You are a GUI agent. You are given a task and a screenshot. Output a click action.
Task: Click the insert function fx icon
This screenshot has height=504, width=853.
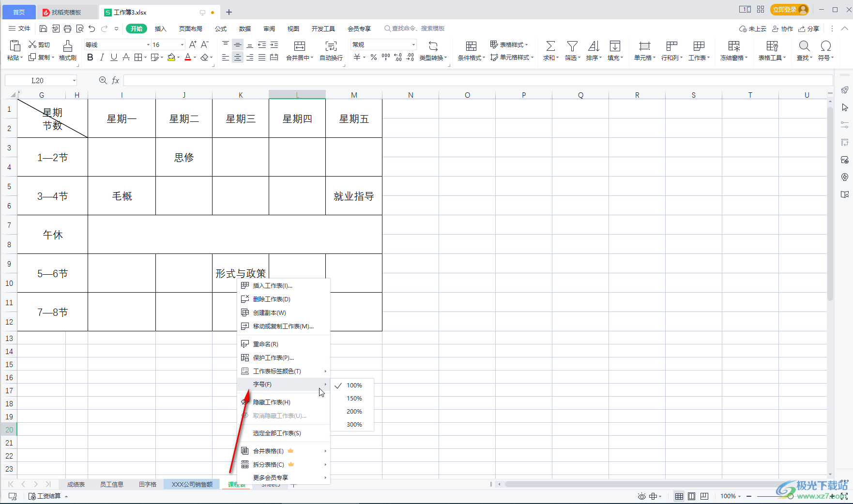point(116,80)
